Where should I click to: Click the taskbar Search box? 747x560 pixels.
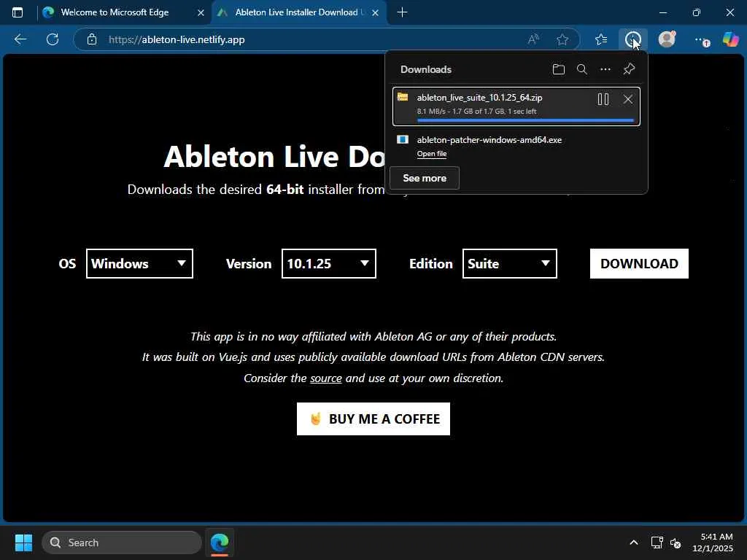click(x=122, y=542)
